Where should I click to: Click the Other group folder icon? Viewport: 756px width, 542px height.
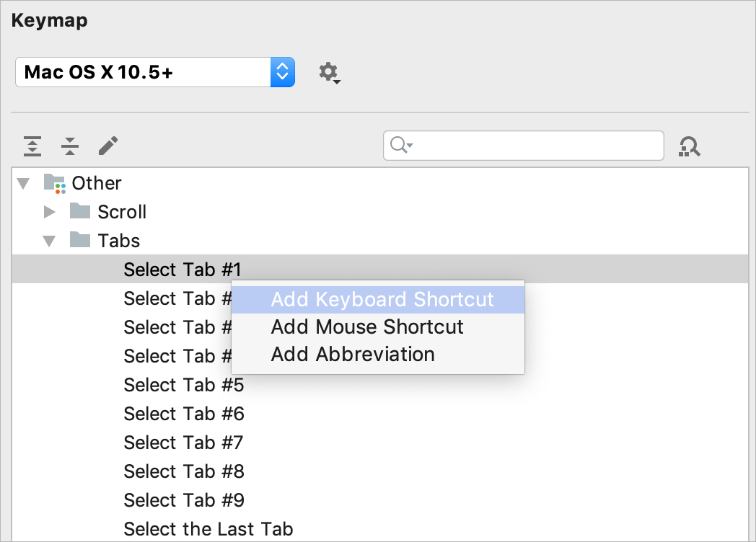click(x=55, y=184)
